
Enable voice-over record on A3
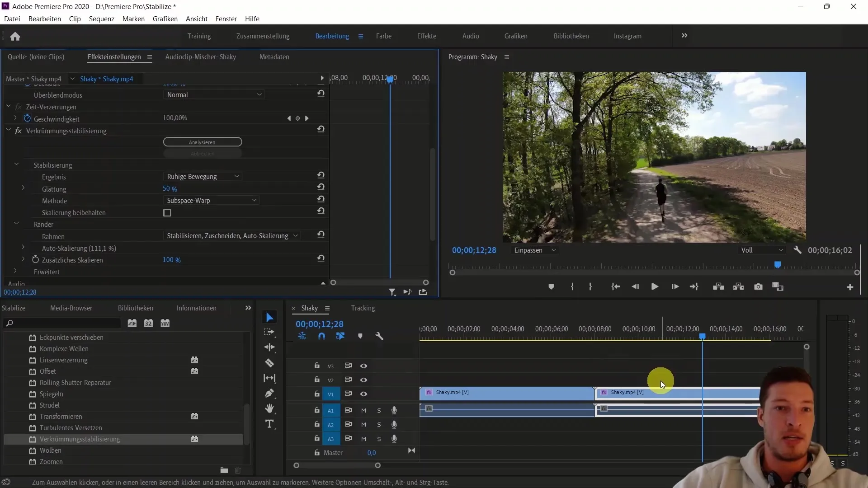coord(394,438)
